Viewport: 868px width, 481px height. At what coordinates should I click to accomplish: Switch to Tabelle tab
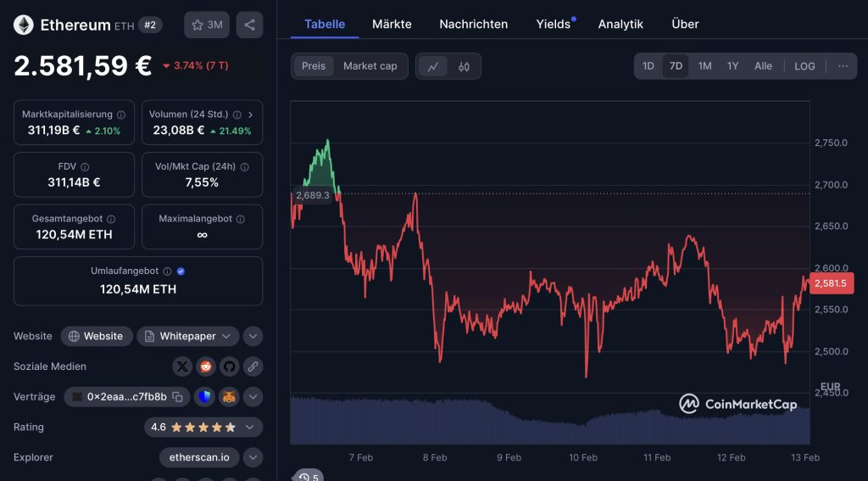point(325,25)
